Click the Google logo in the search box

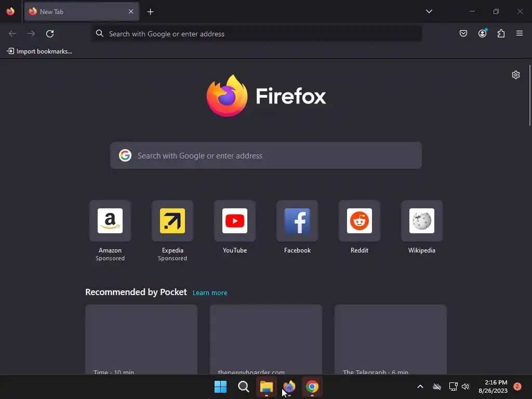coord(125,155)
